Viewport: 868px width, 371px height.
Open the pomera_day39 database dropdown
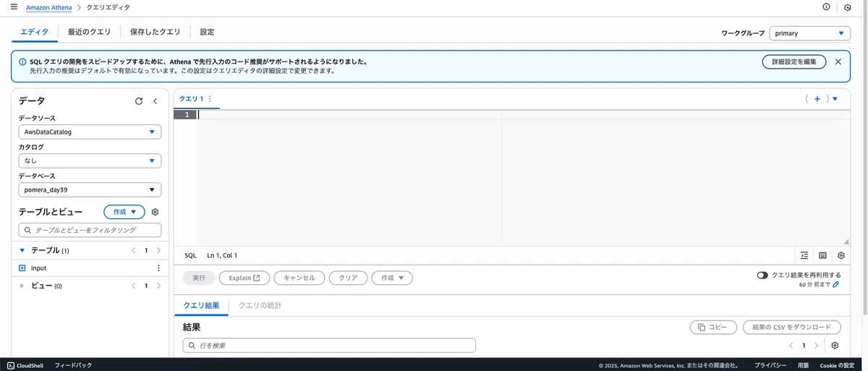90,189
